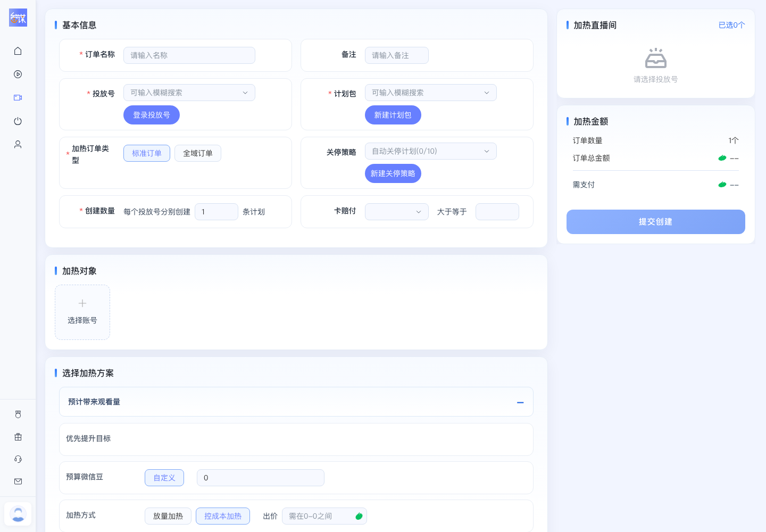This screenshot has width=766, height=532.
Task: Click the 请选择投放号 placeholder text
Action: tap(656, 79)
